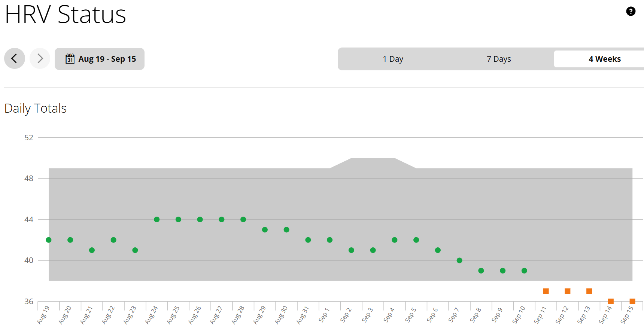Click the Sep 10 green data point

524,271
